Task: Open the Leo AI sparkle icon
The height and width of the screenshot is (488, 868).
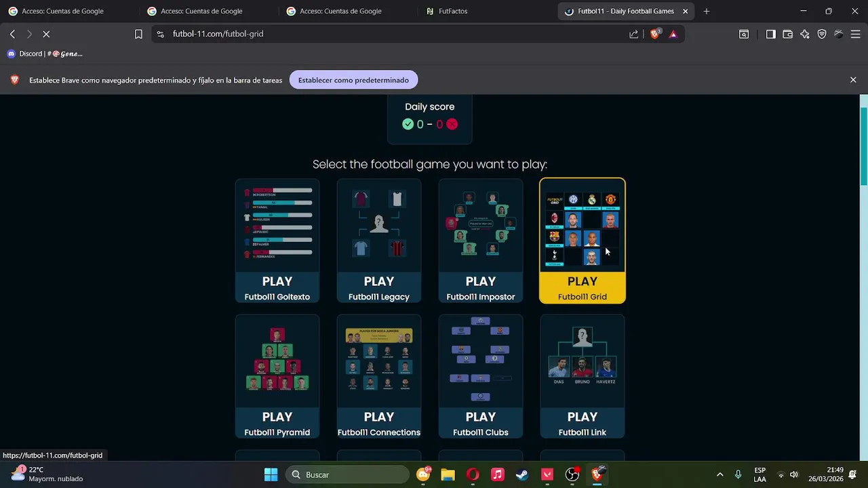Action: [x=805, y=34]
